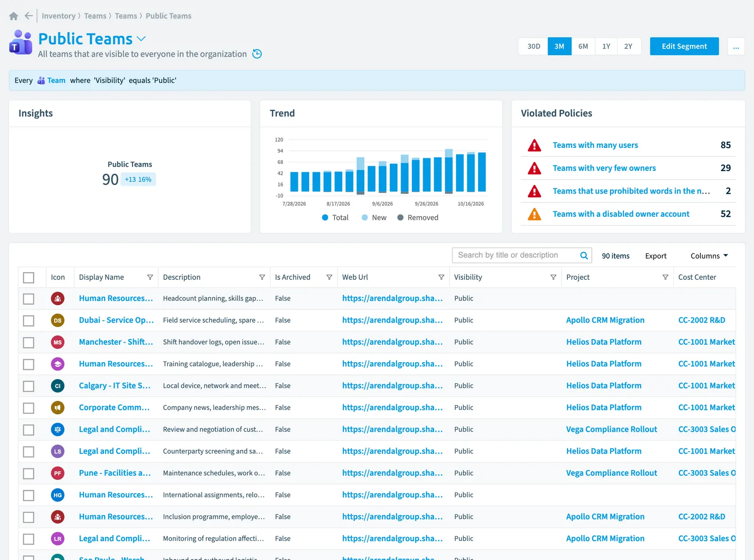The height and width of the screenshot is (560, 754).
Task: Check the Manchester - Shift row checkbox
Action: [29, 342]
